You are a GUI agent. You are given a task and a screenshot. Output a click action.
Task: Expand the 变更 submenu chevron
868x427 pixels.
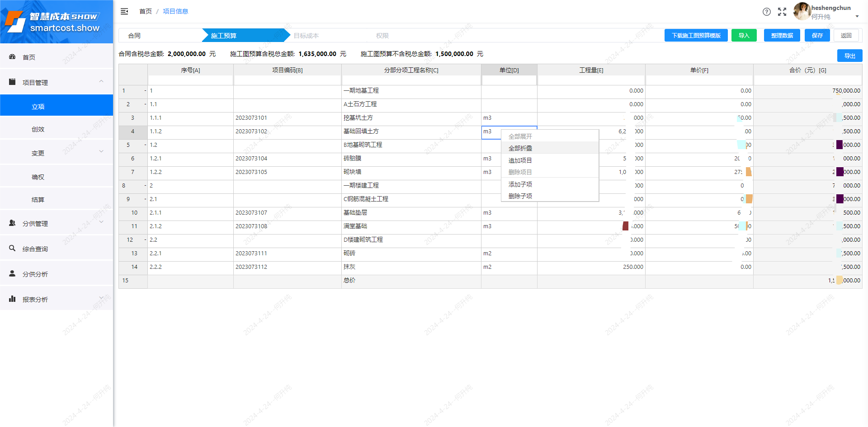(x=101, y=152)
